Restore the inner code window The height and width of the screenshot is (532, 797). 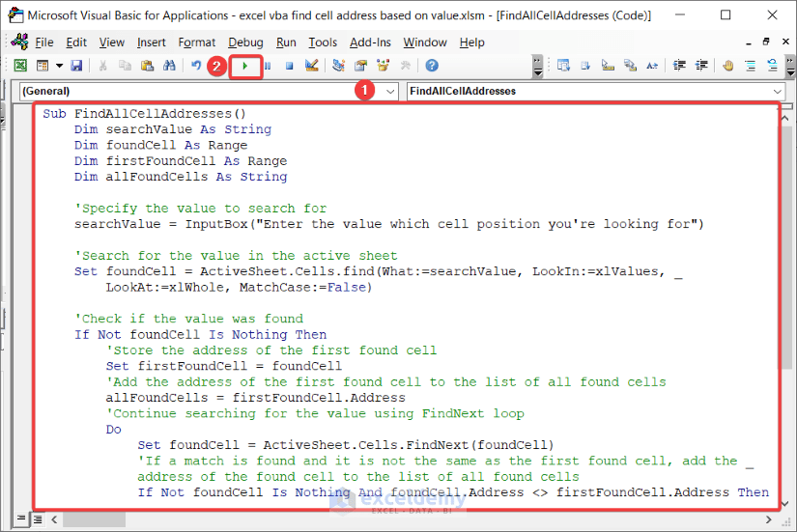(x=766, y=42)
